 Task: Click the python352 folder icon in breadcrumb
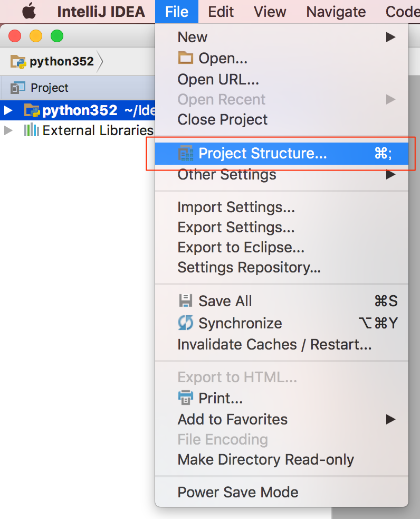[x=18, y=62]
